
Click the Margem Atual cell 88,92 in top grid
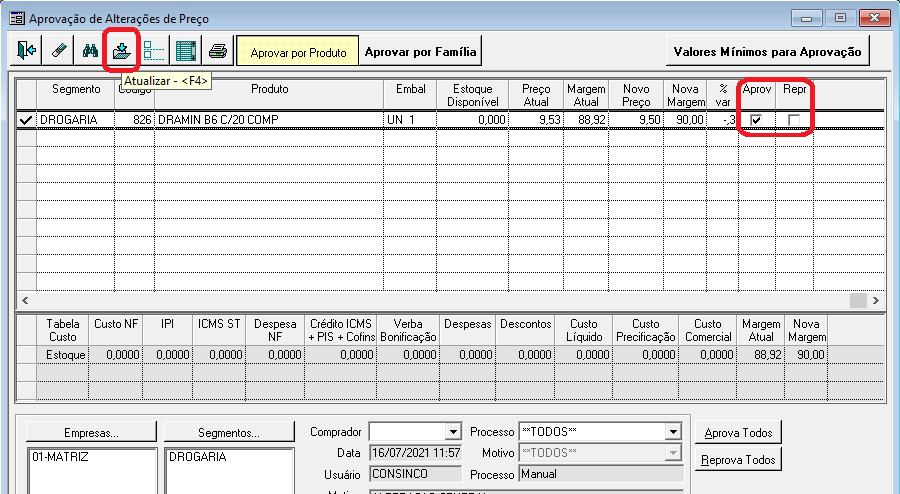tap(586, 120)
